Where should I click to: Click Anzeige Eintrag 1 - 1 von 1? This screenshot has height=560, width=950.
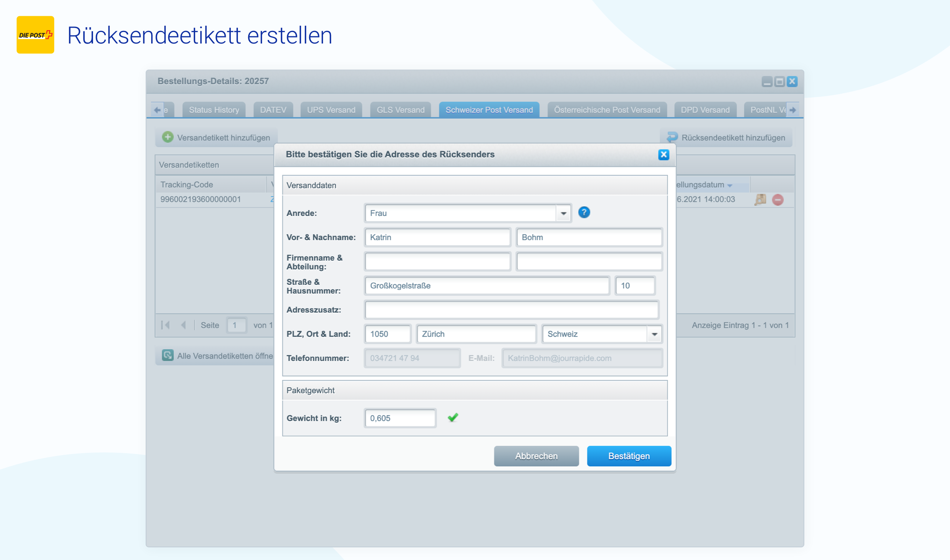740,325
